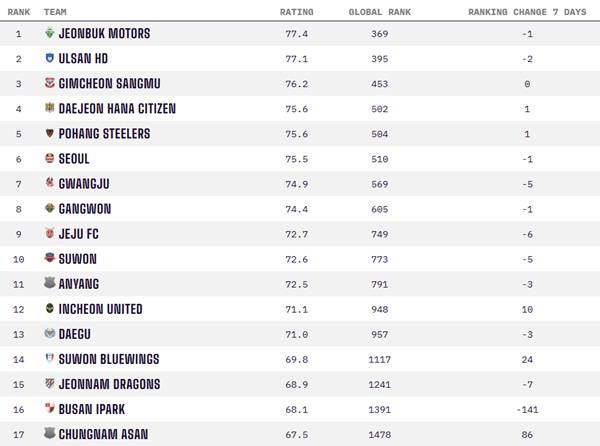Sort table by Rating column header
The image size is (600, 446).
[x=297, y=12]
